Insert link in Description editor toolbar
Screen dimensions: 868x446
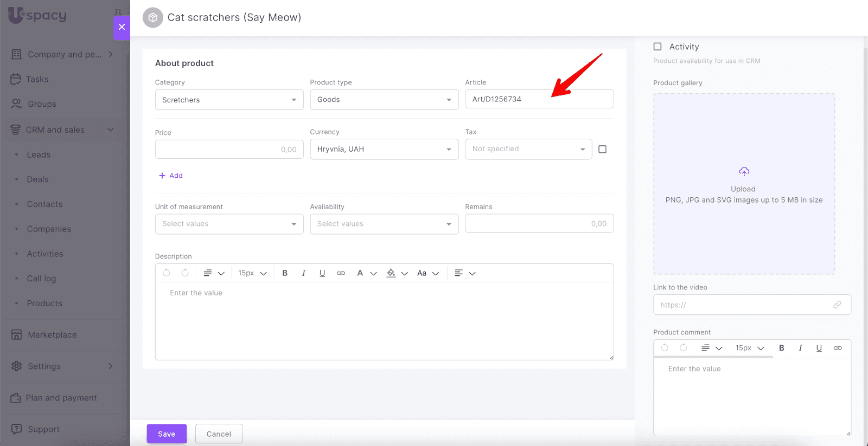[341, 273]
